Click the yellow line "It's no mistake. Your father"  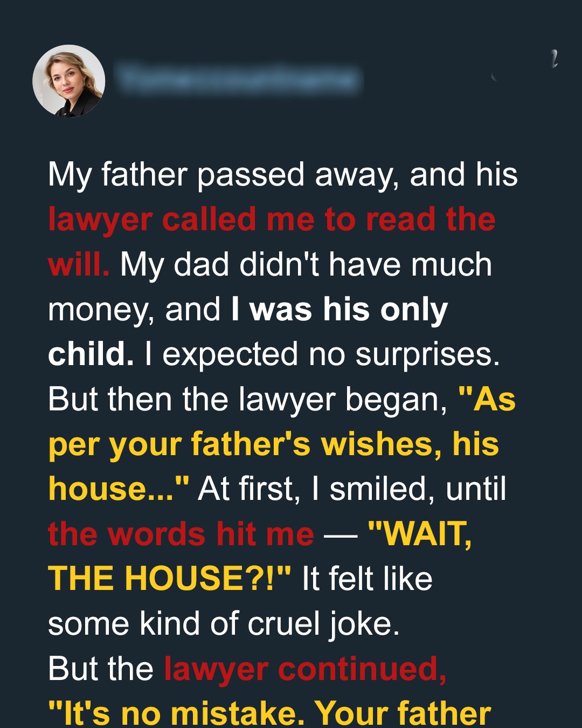click(x=269, y=713)
